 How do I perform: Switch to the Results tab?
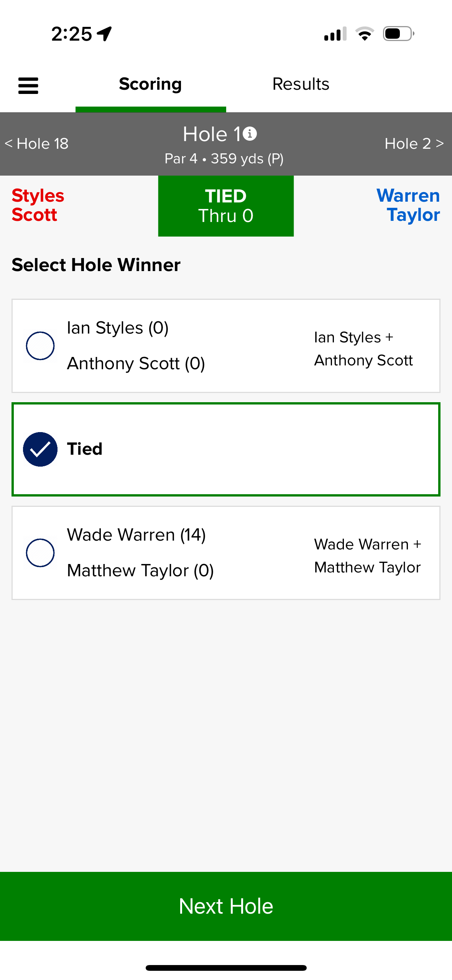(x=301, y=84)
